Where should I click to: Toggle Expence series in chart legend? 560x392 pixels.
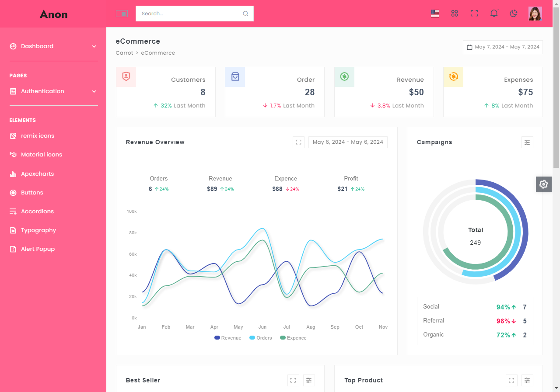click(x=293, y=338)
